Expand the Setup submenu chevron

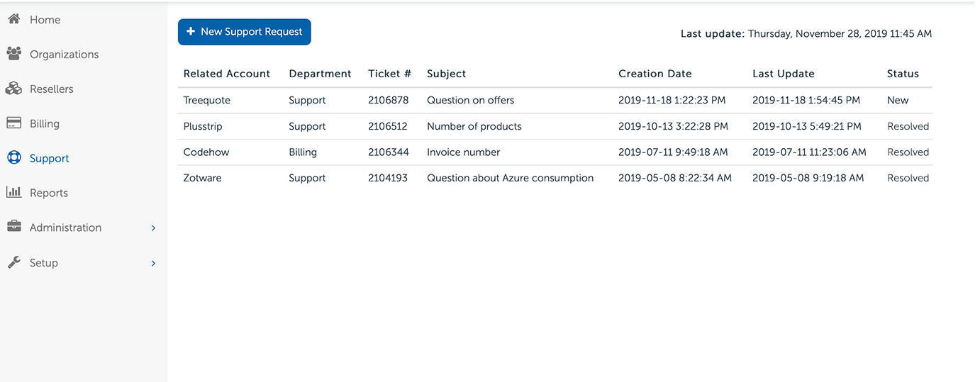pos(153,263)
